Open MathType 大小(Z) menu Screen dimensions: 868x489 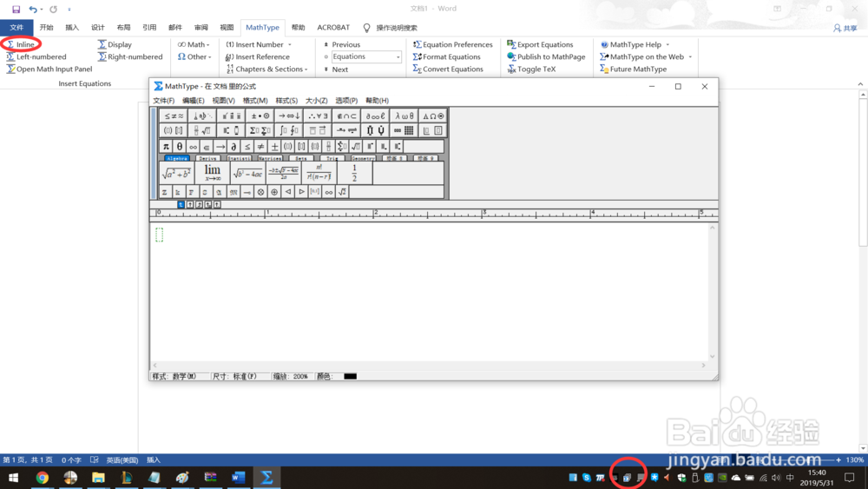tap(316, 100)
